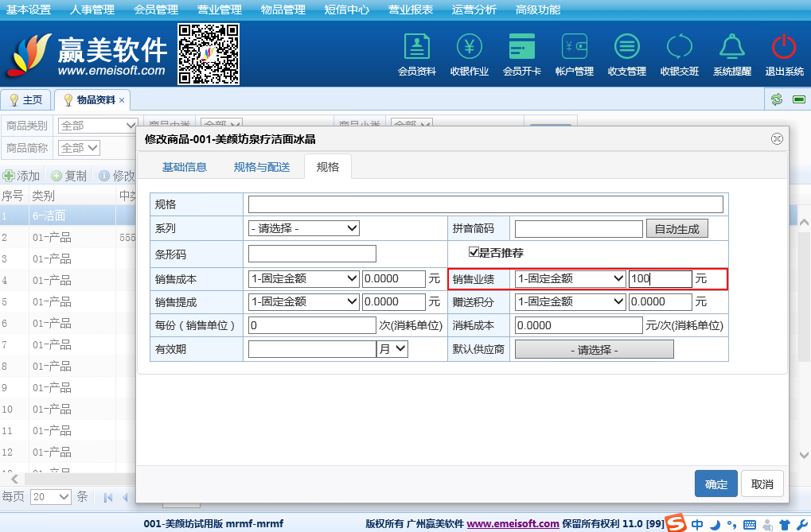Click the 规格 text input field

[x=485, y=204]
